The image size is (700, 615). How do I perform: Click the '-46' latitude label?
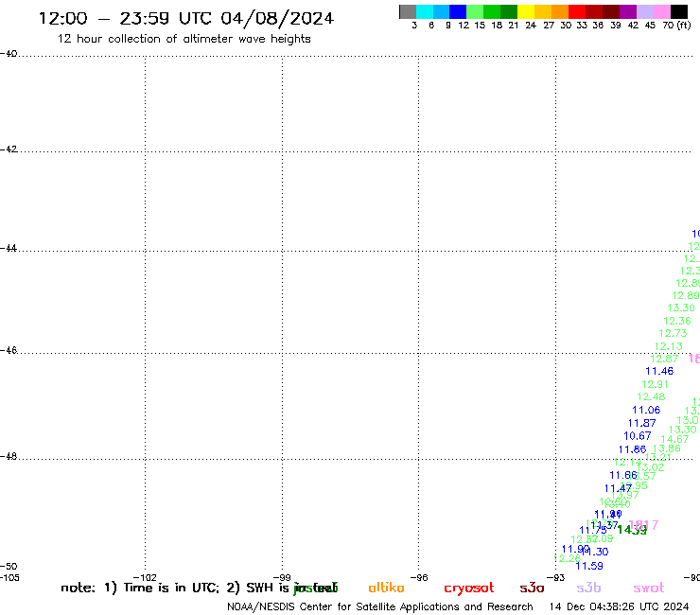coord(9,350)
